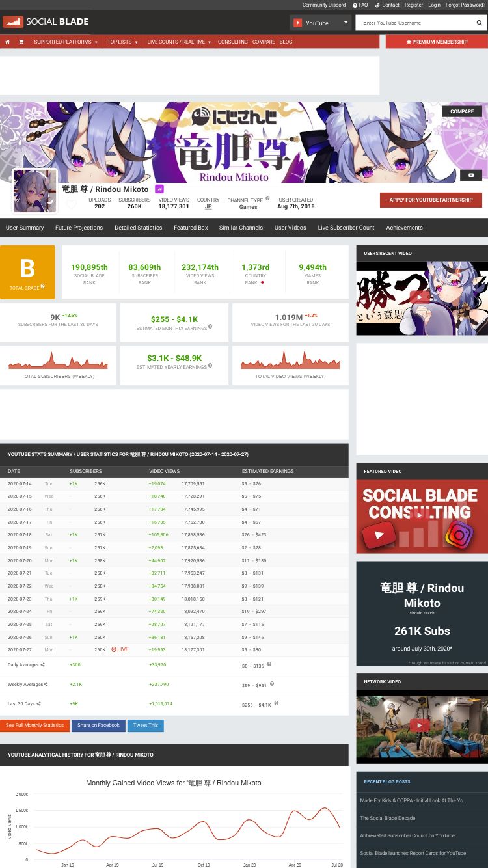Image resolution: width=488 pixels, height=868 pixels.
Task: Open the FAQ link
Action: (360, 5)
